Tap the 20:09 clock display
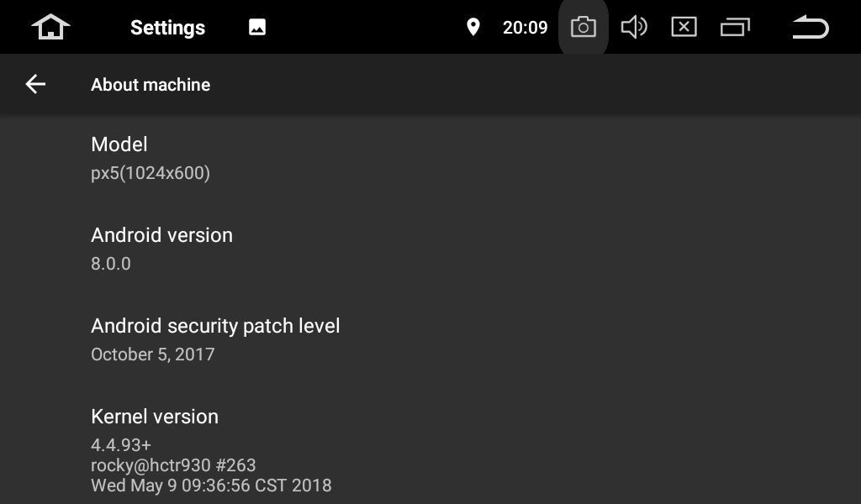 click(525, 28)
